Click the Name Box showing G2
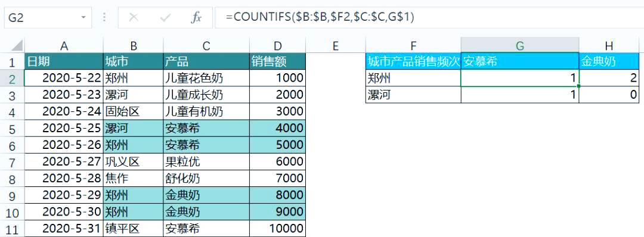 pyautogui.click(x=43, y=18)
